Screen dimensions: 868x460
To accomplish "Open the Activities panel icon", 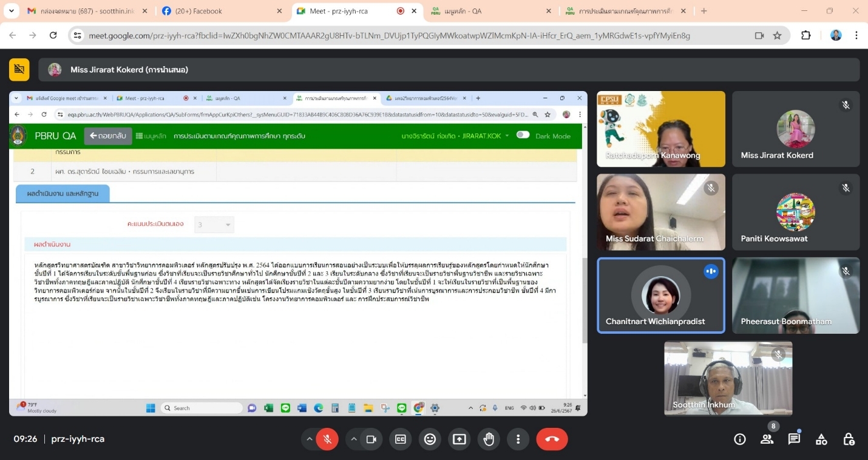I will point(821,439).
